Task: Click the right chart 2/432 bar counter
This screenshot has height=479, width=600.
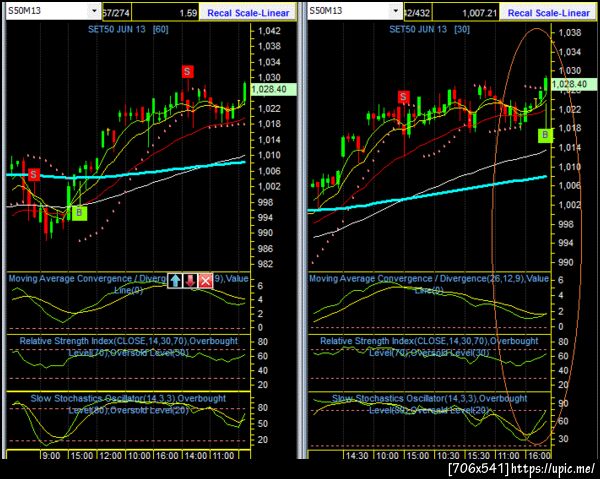Action: 417,13
